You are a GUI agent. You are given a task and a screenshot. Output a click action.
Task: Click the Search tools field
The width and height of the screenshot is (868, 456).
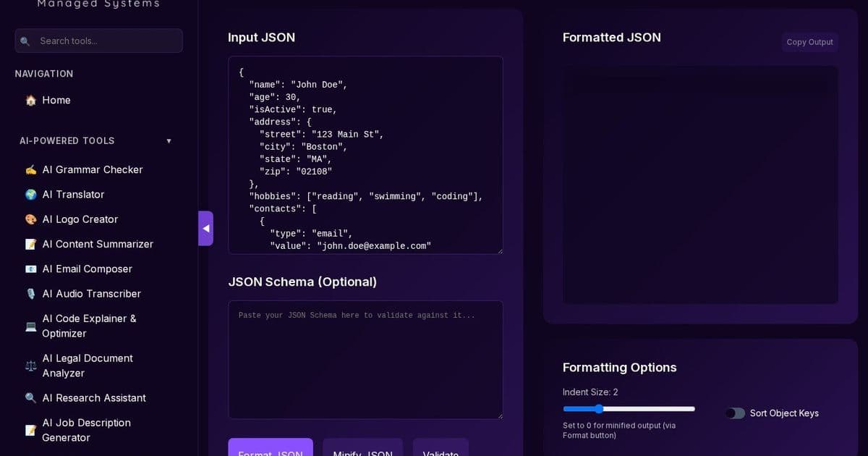pos(98,41)
